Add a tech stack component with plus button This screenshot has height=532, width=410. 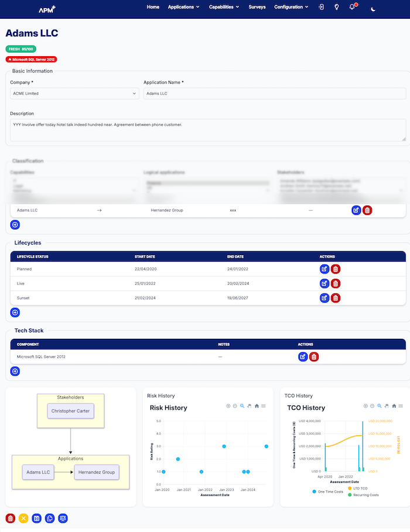pos(15,371)
